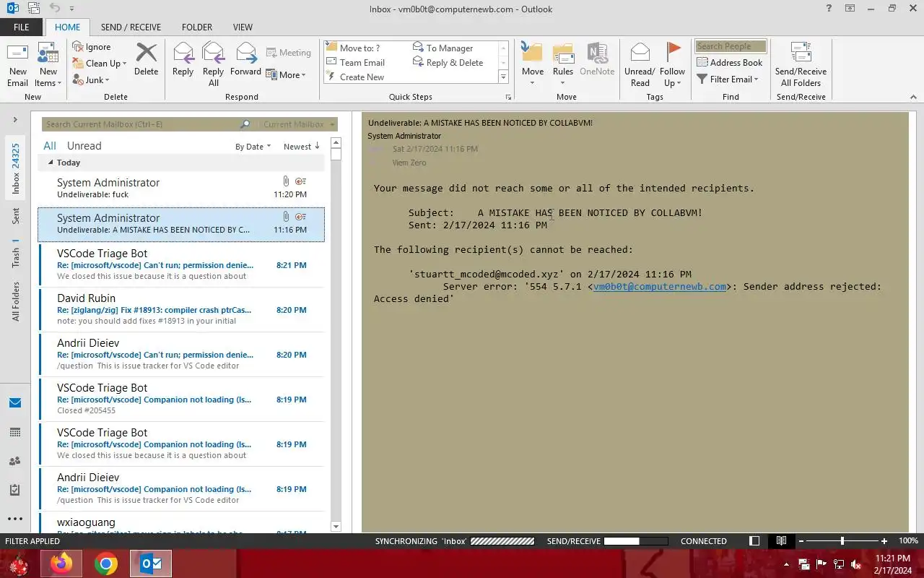Open the FILE tab
Viewport: 924px width, 578px height.
click(22, 27)
